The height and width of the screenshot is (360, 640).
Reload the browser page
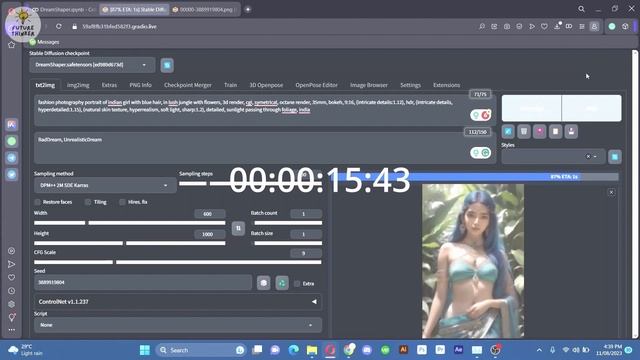pos(59,27)
